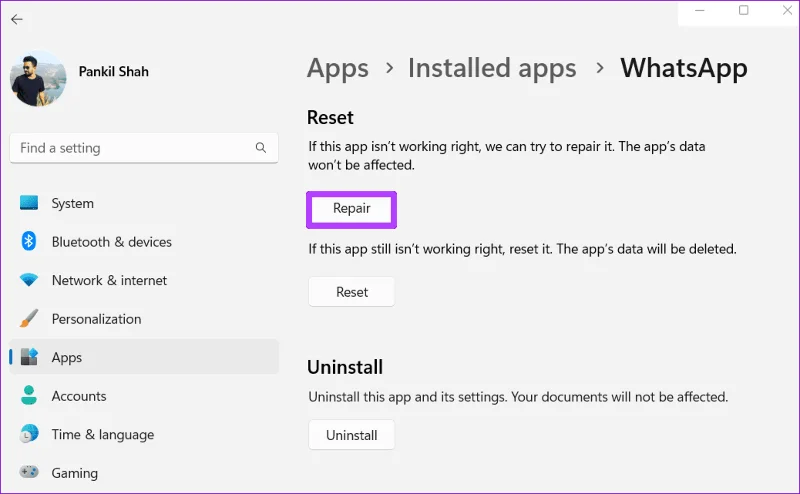Screen dimensions: 800x494
Task: Click the search magnifier icon
Action: click(x=261, y=147)
